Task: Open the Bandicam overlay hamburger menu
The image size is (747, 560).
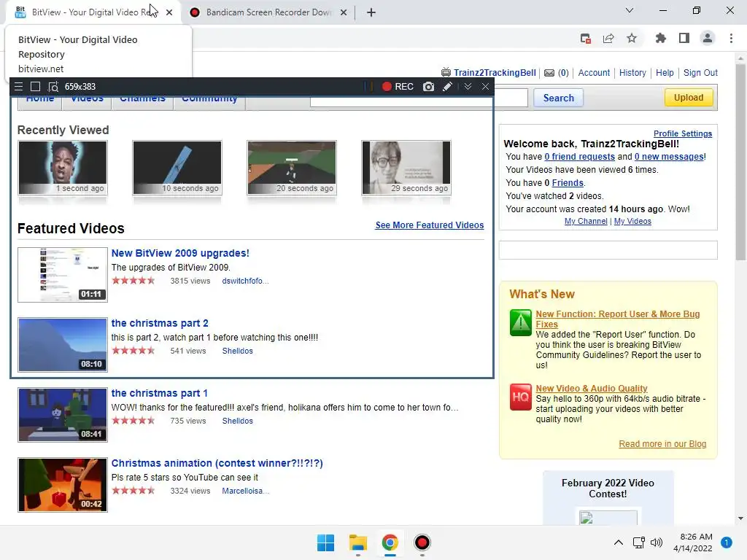Action: pyautogui.click(x=18, y=87)
